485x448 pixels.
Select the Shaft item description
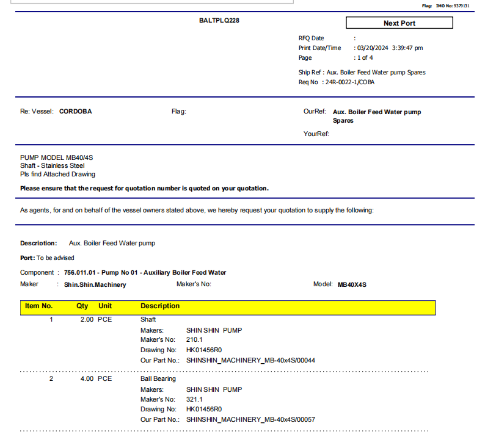pos(148,319)
